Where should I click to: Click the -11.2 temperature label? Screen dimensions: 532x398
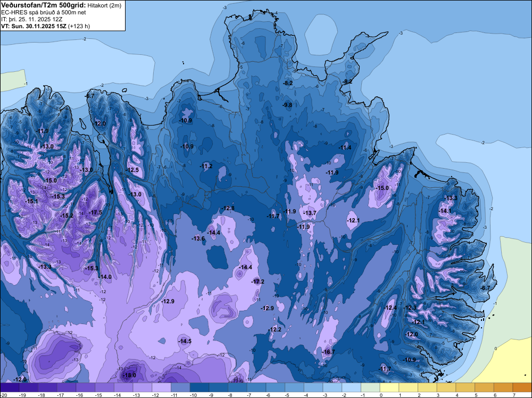[206, 166]
